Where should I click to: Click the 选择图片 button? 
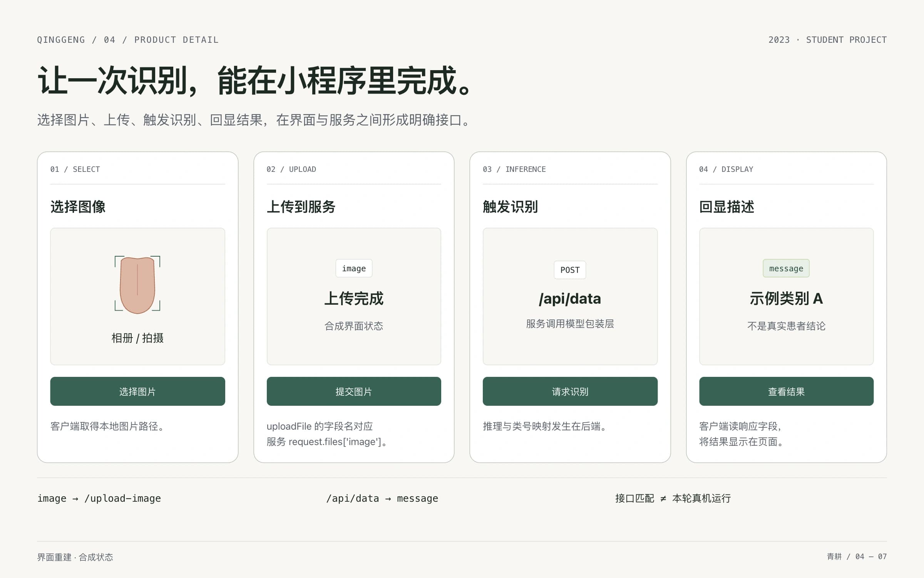137,391
